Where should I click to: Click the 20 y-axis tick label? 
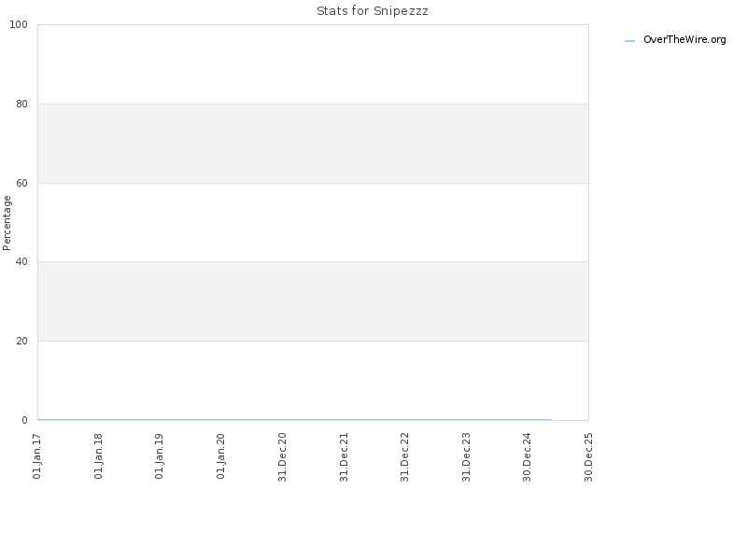tap(21, 341)
